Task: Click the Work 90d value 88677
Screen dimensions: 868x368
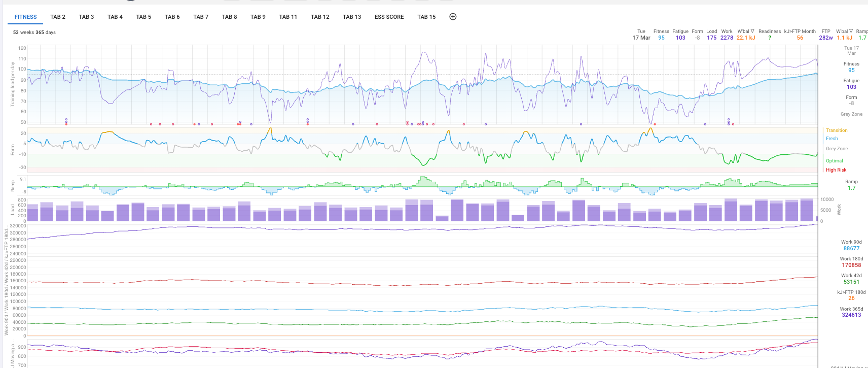Action: (x=851, y=249)
